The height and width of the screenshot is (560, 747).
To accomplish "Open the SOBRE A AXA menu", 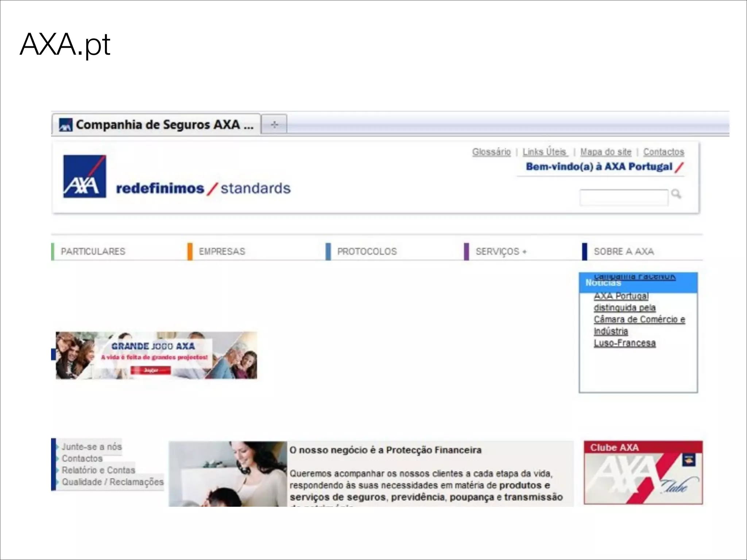I will click(x=624, y=252).
